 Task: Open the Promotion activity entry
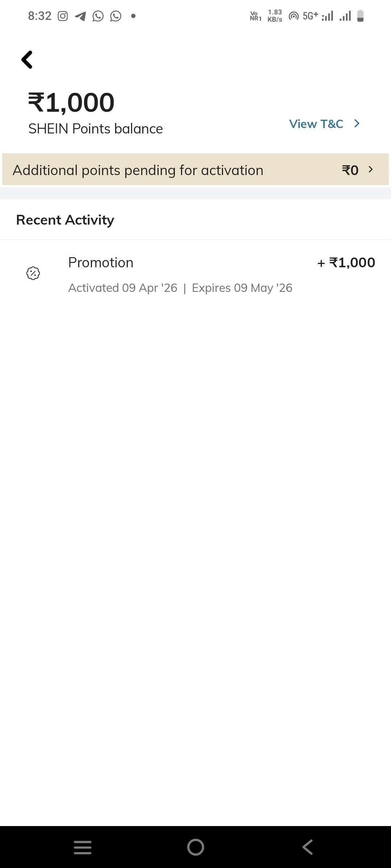(101, 263)
